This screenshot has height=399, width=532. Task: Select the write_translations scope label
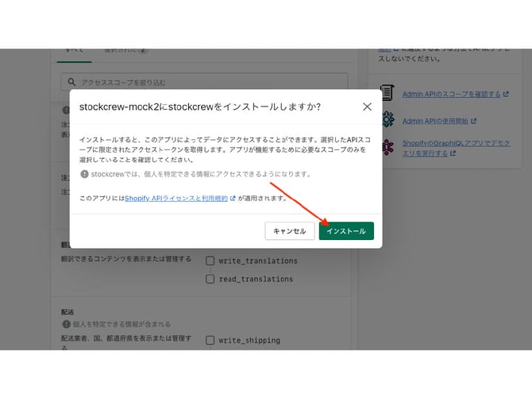pyautogui.click(x=258, y=261)
